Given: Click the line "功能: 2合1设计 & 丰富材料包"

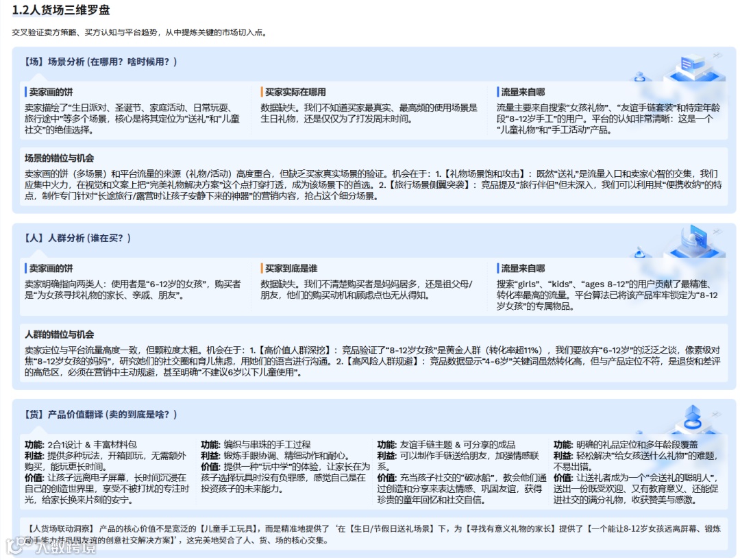Looking at the screenshot, I should click(x=81, y=445).
